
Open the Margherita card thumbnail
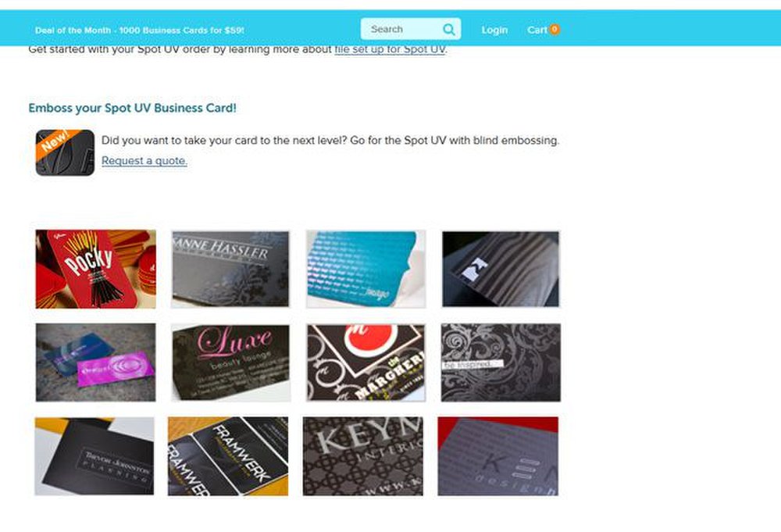click(366, 362)
